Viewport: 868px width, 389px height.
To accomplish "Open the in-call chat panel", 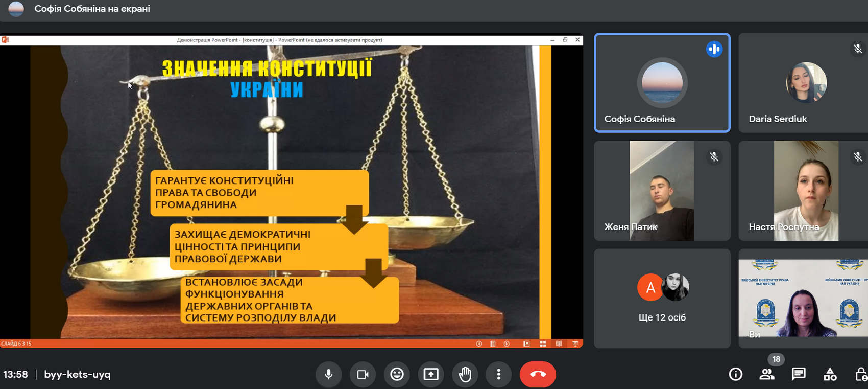I will point(799,374).
